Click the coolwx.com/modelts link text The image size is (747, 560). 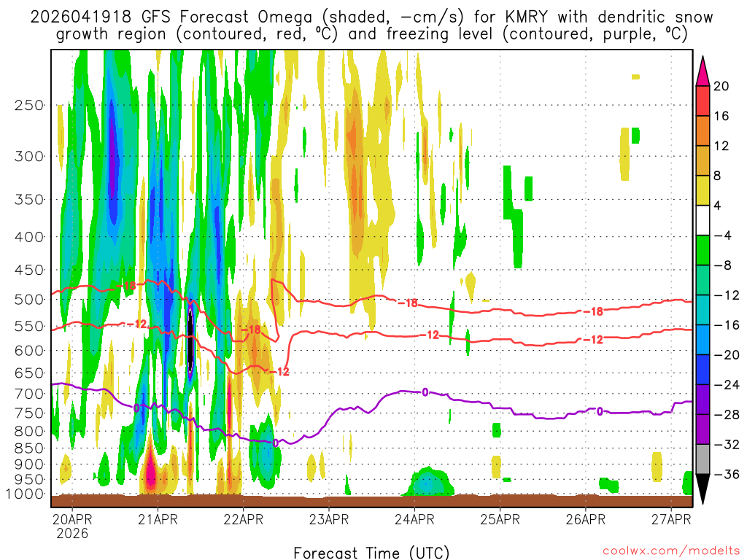pyautogui.click(x=671, y=551)
